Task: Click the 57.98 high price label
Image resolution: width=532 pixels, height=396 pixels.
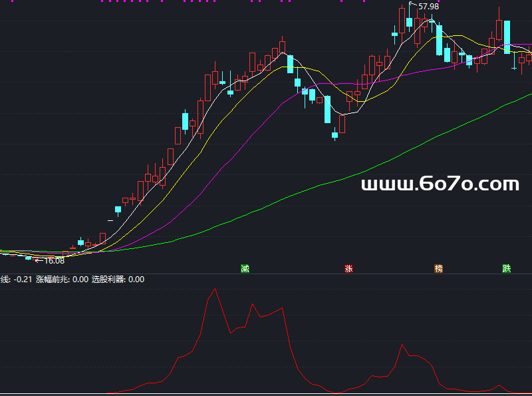Action: click(x=428, y=7)
